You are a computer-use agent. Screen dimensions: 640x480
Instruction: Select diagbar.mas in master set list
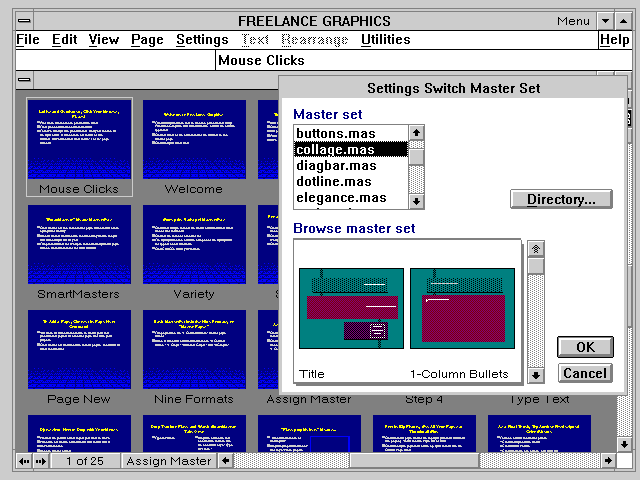tap(350, 165)
